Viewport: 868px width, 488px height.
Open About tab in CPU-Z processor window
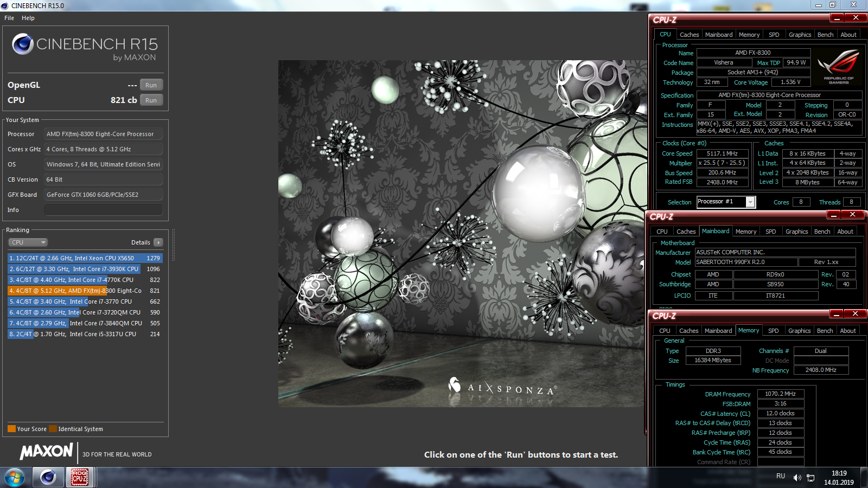(848, 35)
